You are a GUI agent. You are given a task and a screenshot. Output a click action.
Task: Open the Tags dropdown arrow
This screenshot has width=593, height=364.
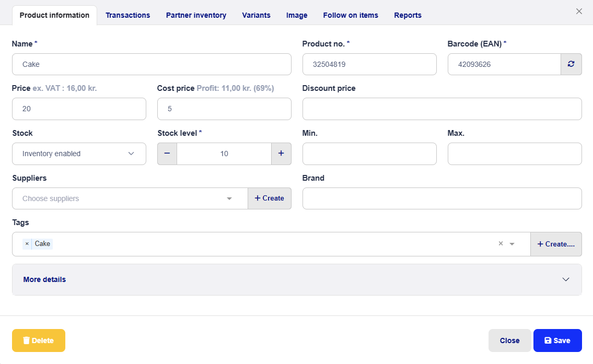pyautogui.click(x=512, y=244)
